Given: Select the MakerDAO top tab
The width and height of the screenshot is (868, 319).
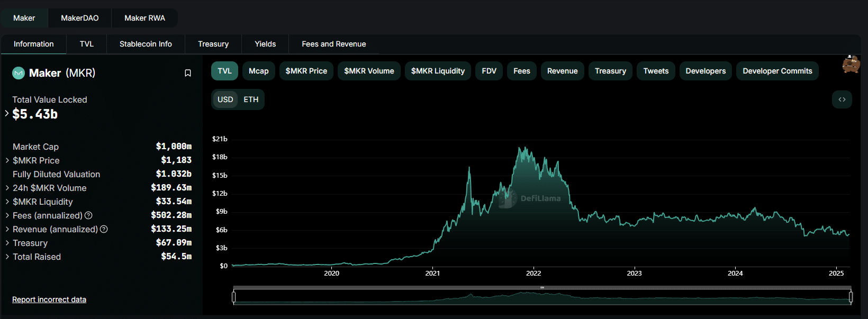Looking at the screenshot, I should pyautogui.click(x=80, y=18).
